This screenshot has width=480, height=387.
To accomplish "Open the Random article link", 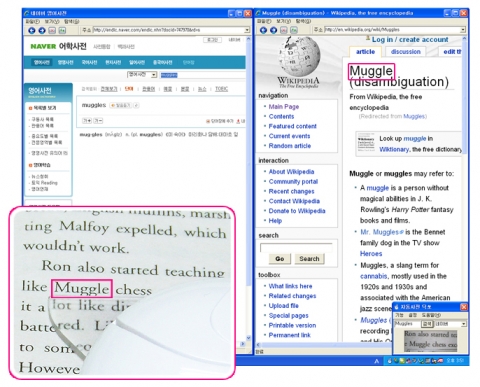I will [290, 146].
